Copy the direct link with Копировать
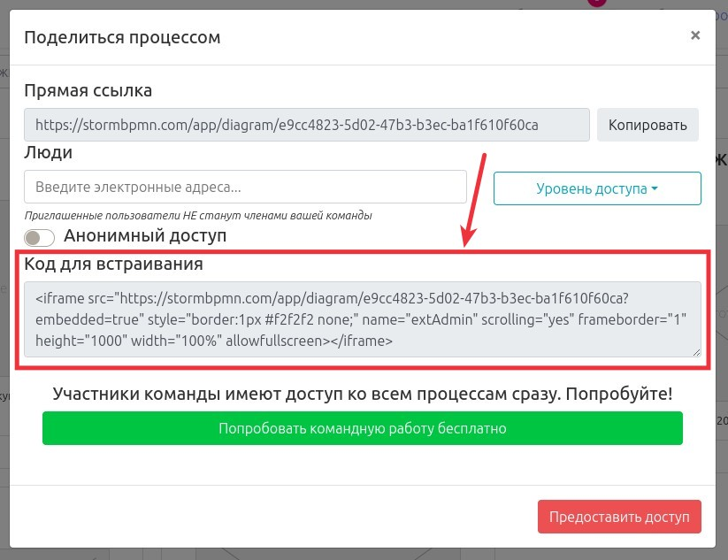This screenshot has height=560, width=728. 648,125
